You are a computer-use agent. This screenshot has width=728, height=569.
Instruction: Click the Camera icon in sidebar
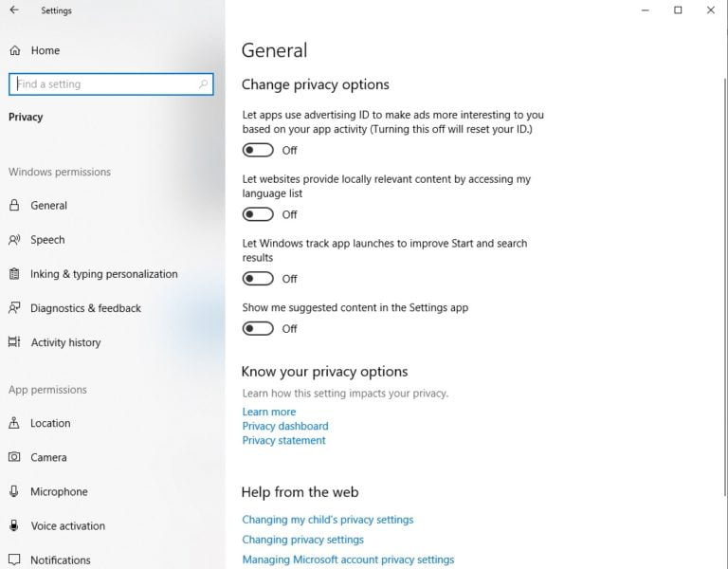pyautogui.click(x=14, y=457)
